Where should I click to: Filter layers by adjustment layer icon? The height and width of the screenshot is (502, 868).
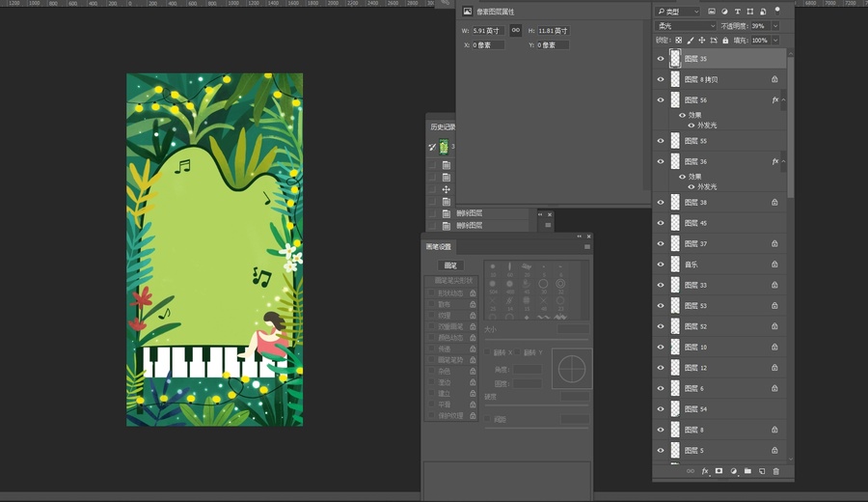(x=724, y=11)
